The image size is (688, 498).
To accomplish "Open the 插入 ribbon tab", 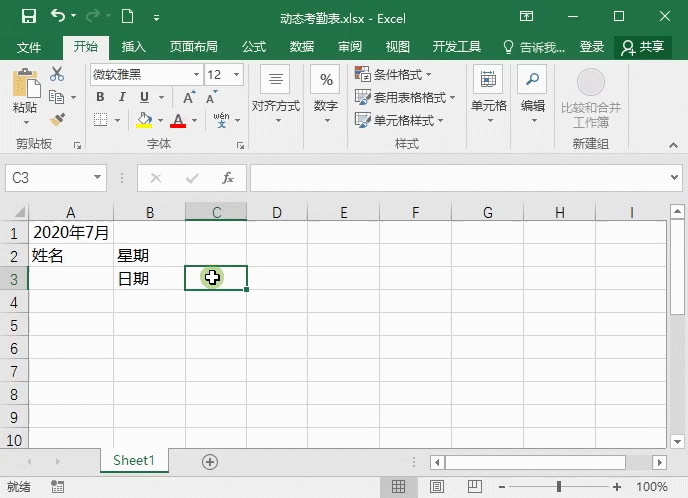I will [133, 47].
